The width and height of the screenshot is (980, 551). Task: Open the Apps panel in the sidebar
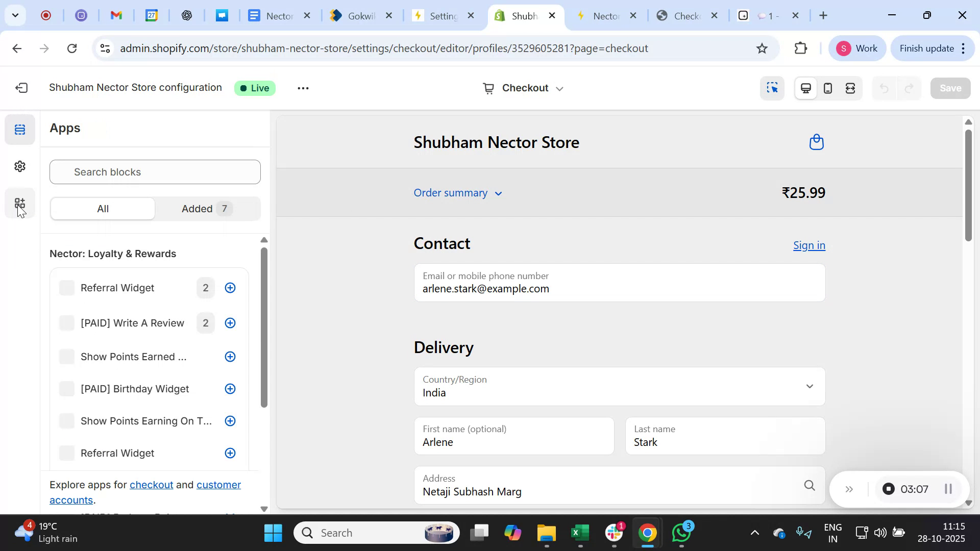(x=20, y=203)
